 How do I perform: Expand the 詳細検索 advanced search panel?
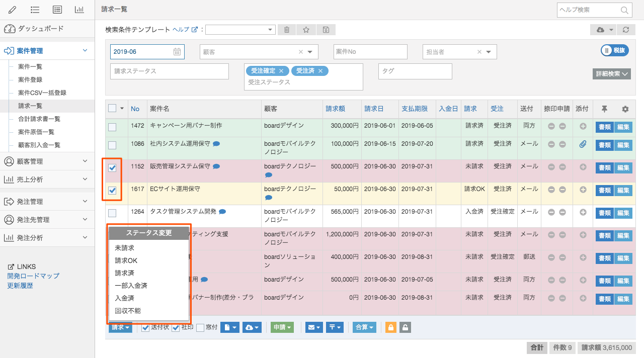point(611,74)
